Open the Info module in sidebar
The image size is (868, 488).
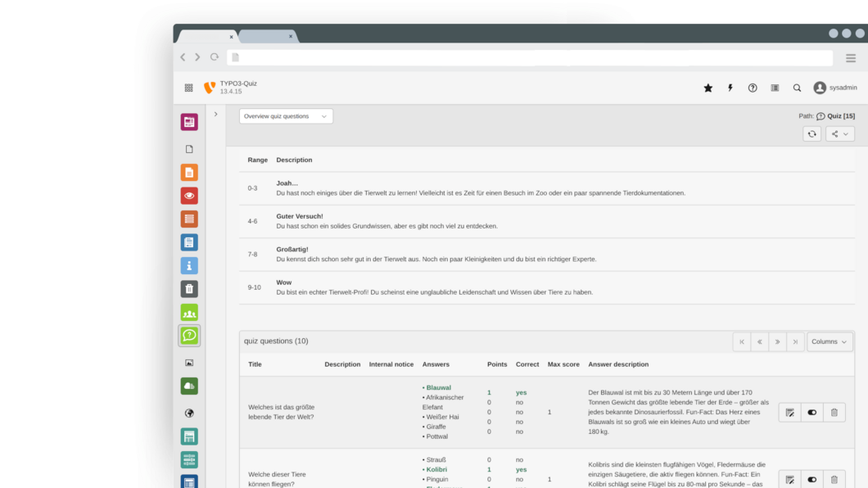pyautogui.click(x=189, y=266)
